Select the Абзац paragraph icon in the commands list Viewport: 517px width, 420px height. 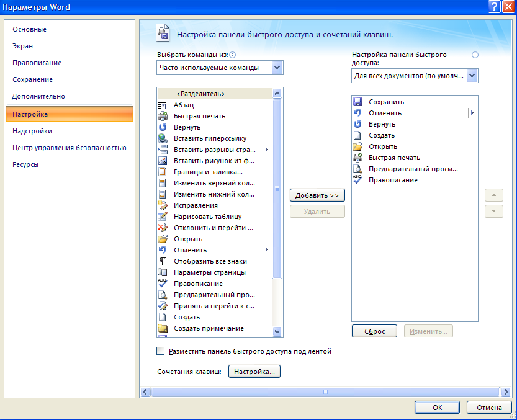(x=163, y=105)
